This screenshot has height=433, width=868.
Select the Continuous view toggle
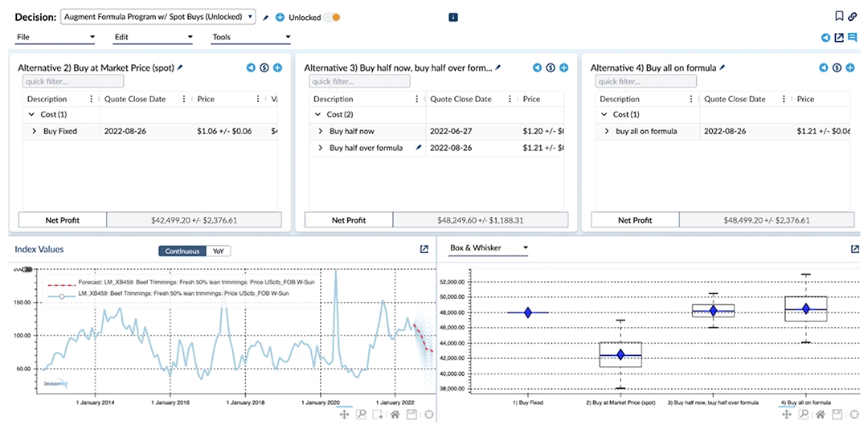[182, 251]
